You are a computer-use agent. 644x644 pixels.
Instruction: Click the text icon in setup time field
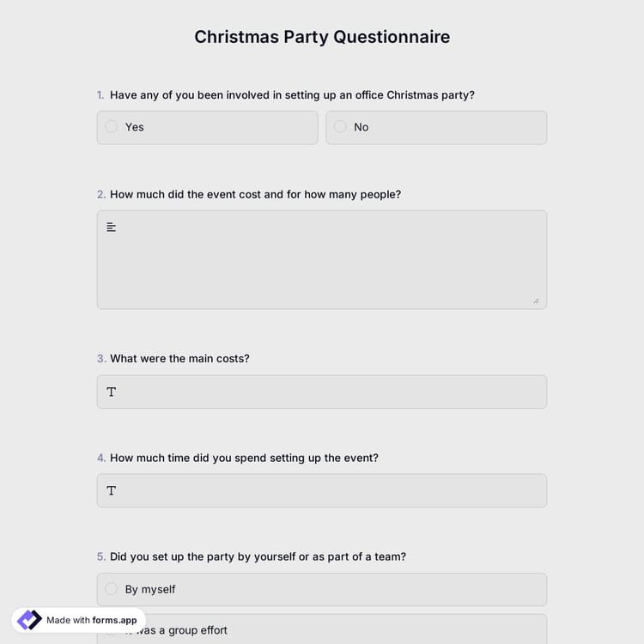point(112,491)
